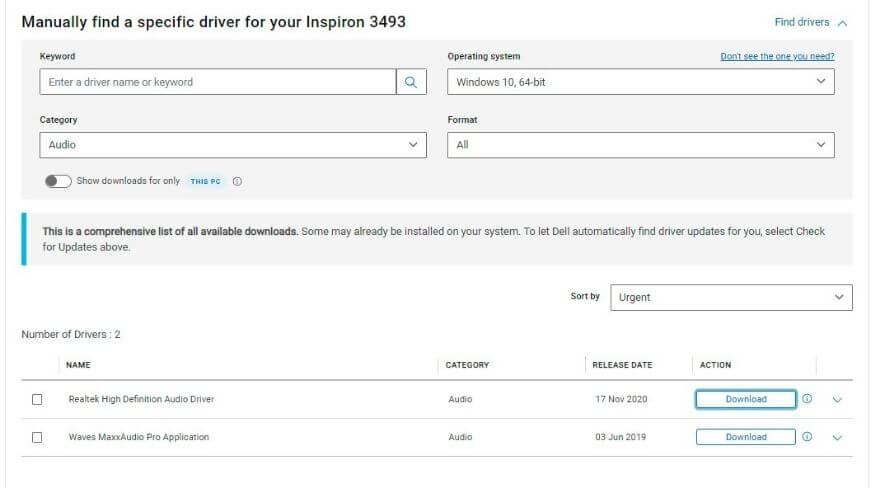880x495 pixels.
Task: Download the Realtek High Definition Audio Driver
Action: [x=745, y=399]
